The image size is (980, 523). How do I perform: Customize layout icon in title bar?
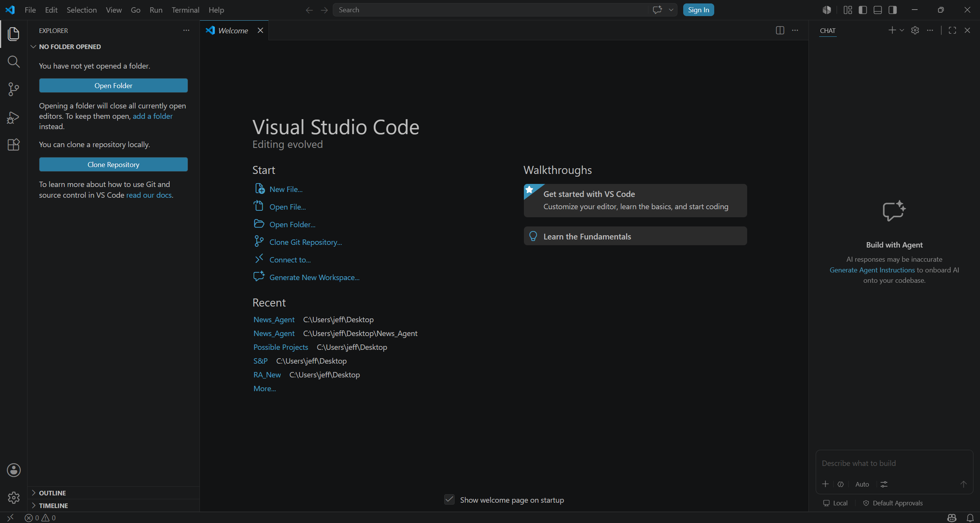pos(847,10)
